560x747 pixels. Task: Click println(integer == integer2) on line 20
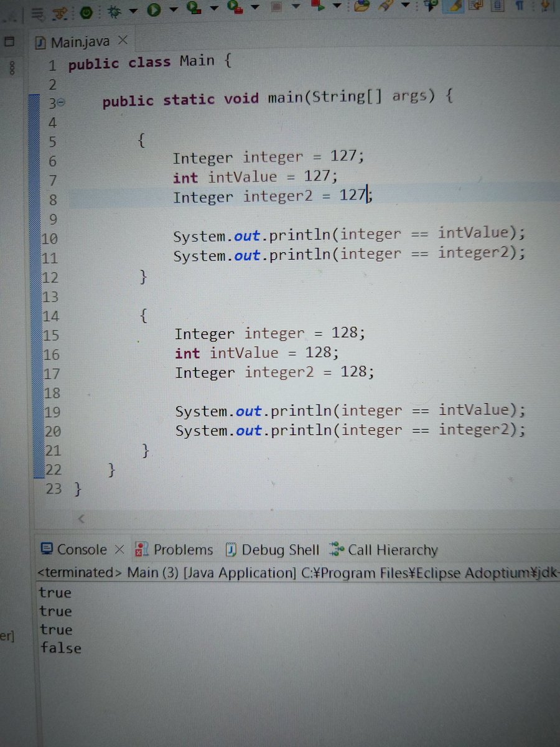click(x=351, y=430)
